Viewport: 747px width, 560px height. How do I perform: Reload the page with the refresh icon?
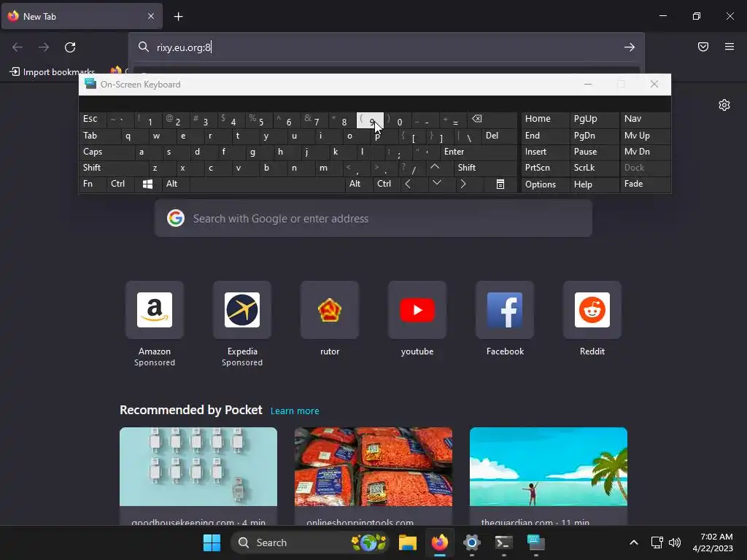70,47
